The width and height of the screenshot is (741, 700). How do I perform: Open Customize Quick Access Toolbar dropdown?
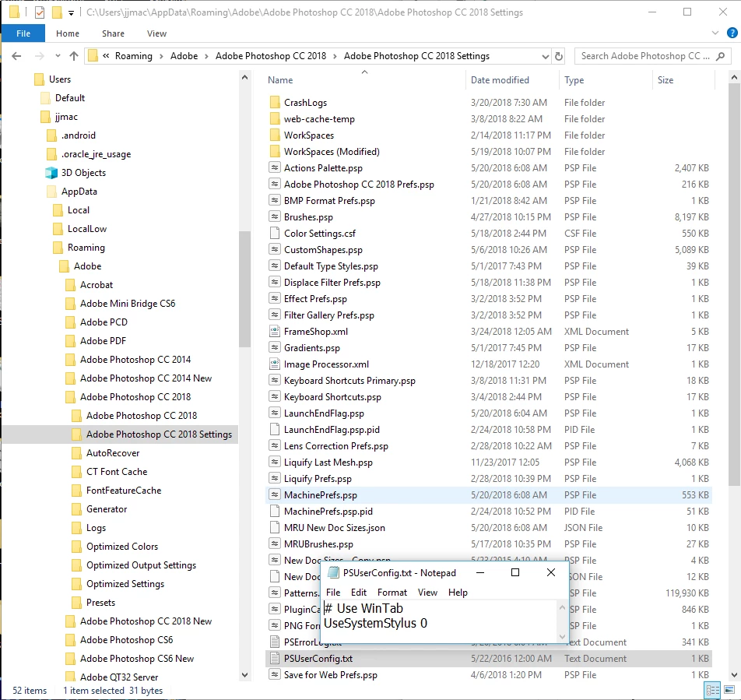(x=71, y=12)
